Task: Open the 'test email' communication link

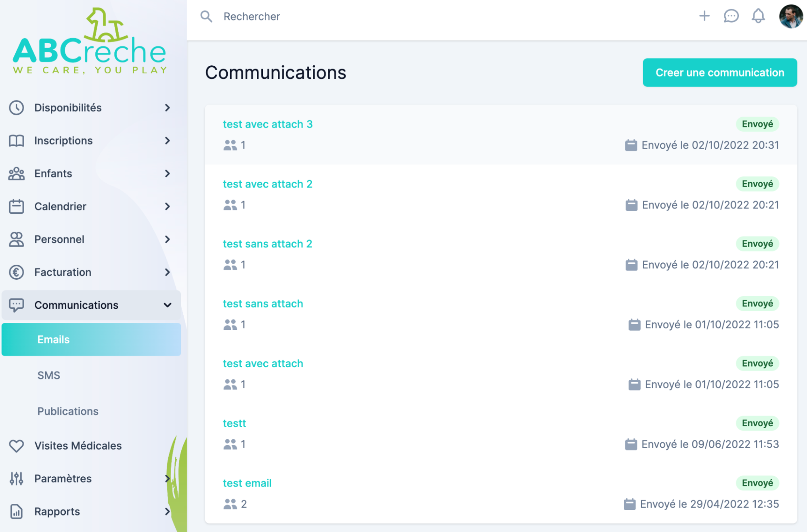Action: pos(247,483)
